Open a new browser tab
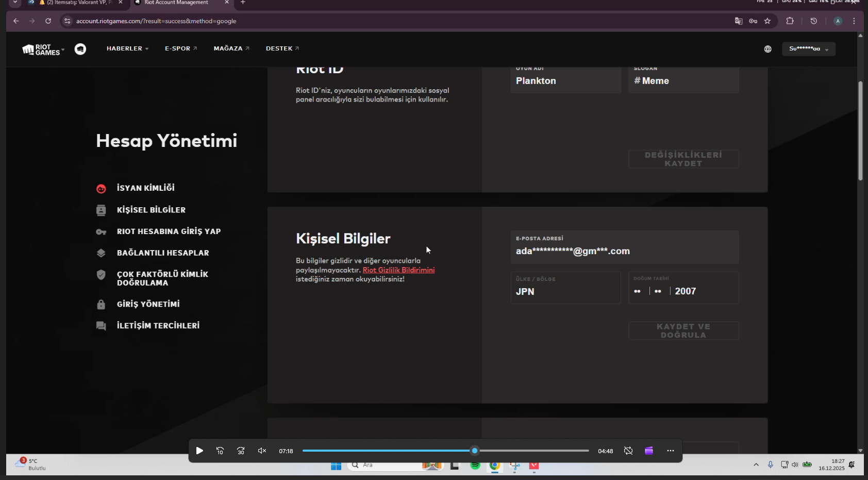This screenshot has height=480, width=868. (x=243, y=3)
